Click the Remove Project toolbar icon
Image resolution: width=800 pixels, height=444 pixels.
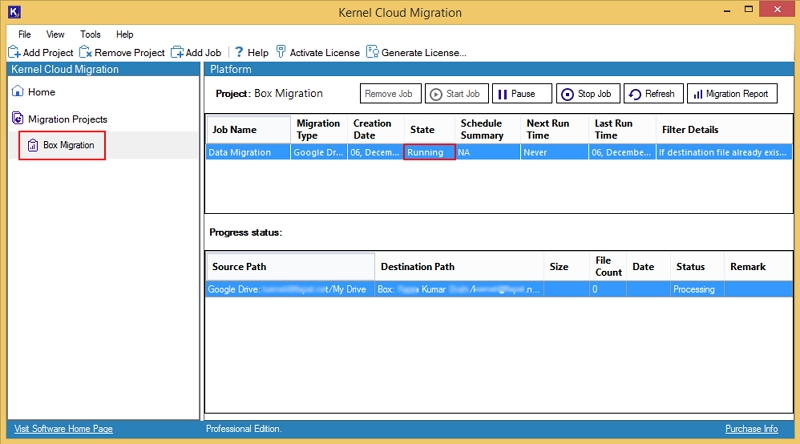click(x=85, y=52)
